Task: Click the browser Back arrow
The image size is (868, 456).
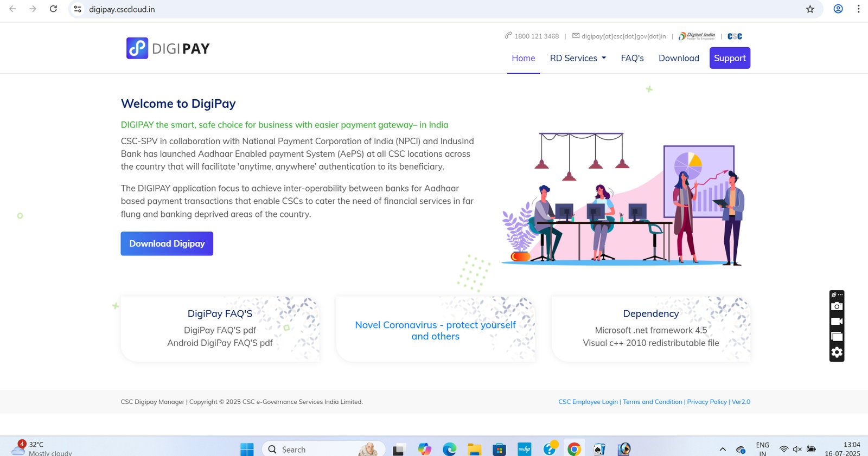Action: [x=12, y=9]
